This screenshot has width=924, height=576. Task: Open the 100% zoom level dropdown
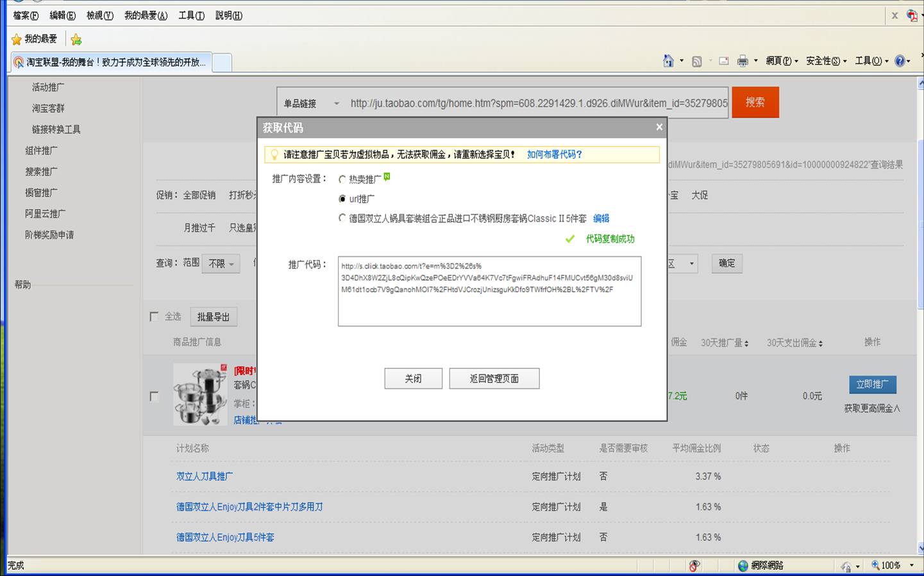pyautogui.click(x=911, y=565)
